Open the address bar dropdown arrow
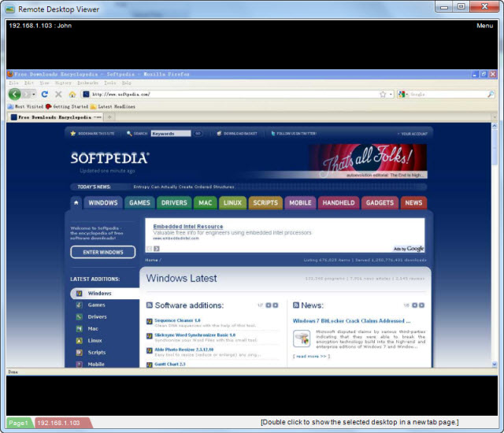 point(391,94)
